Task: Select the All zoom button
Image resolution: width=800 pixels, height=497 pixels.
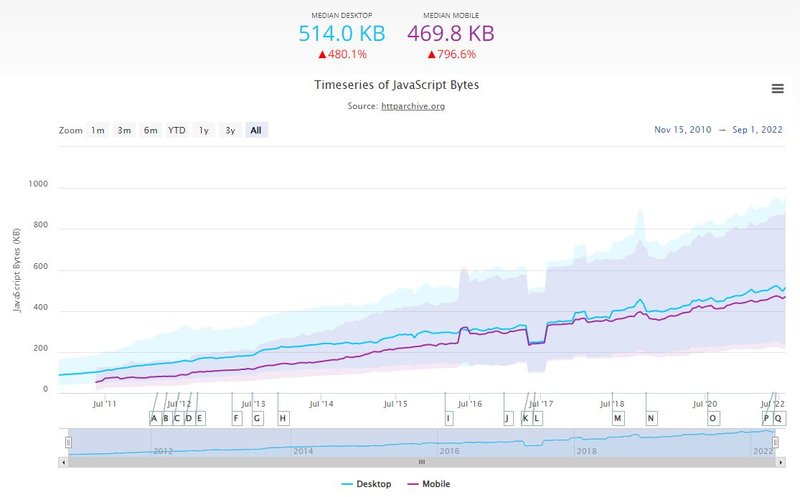Action: (256, 130)
